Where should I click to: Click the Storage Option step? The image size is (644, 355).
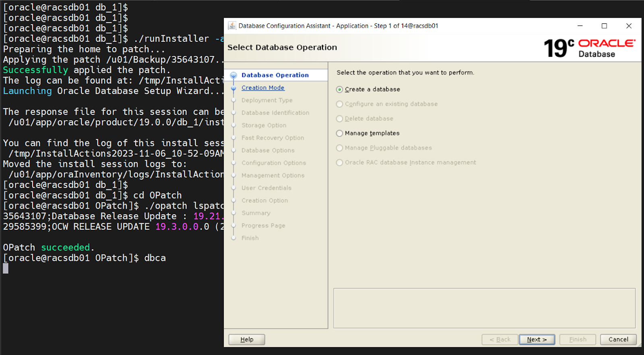click(264, 125)
